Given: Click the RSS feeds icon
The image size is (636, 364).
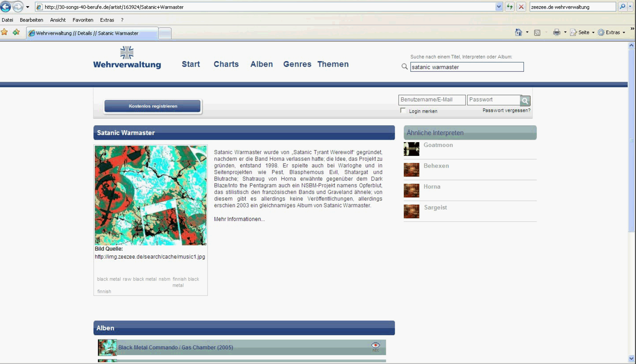Looking at the screenshot, I should coord(537,32).
